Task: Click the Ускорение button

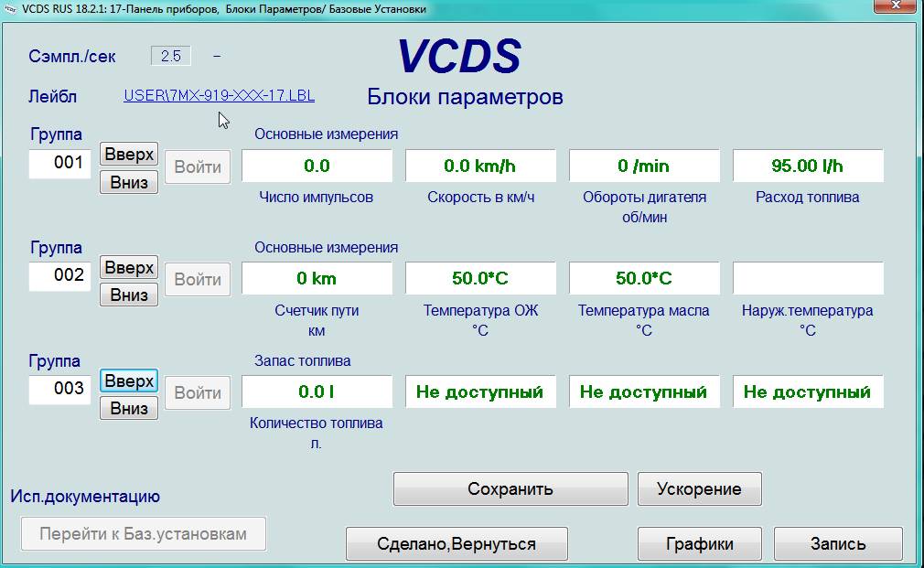Action: point(699,488)
